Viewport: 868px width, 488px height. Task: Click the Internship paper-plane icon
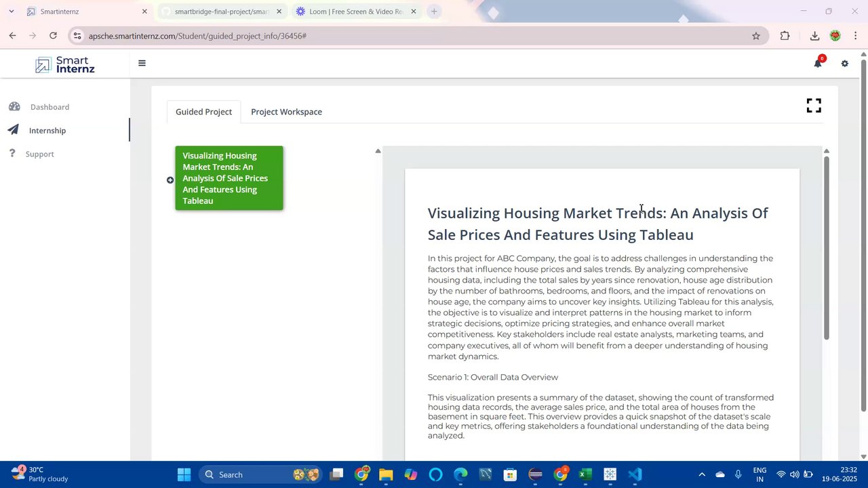pyautogui.click(x=14, y=130)
